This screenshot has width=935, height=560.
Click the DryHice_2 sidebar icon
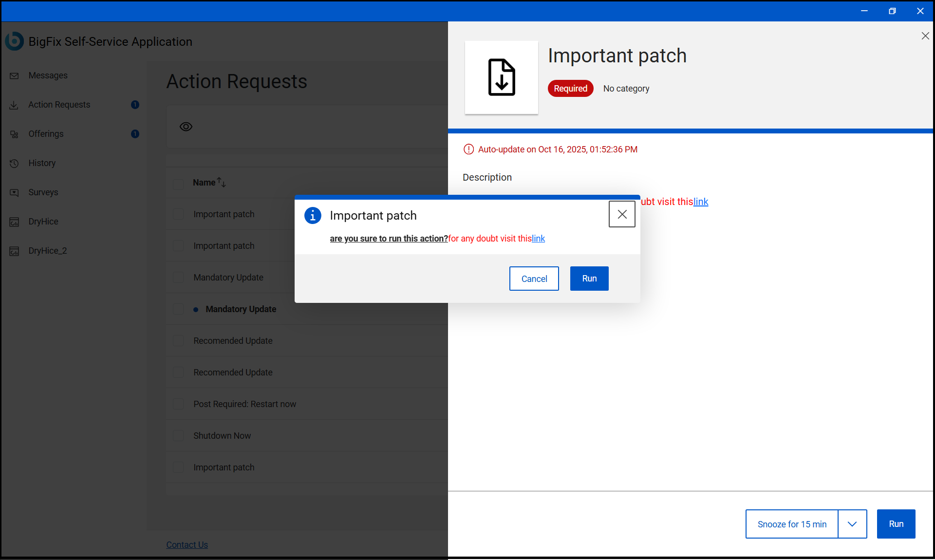click(x=14, y=251)
